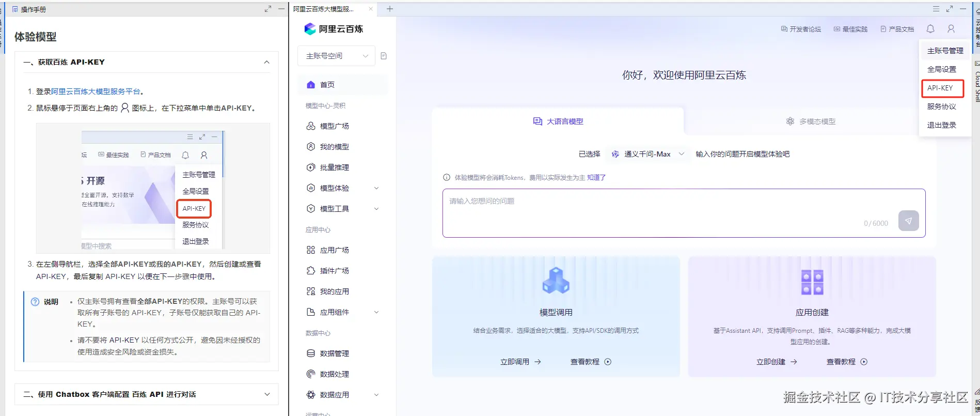The image size is (980, 416).
Task: Click the 数据中心 section label
Action: tap(318, 333)
